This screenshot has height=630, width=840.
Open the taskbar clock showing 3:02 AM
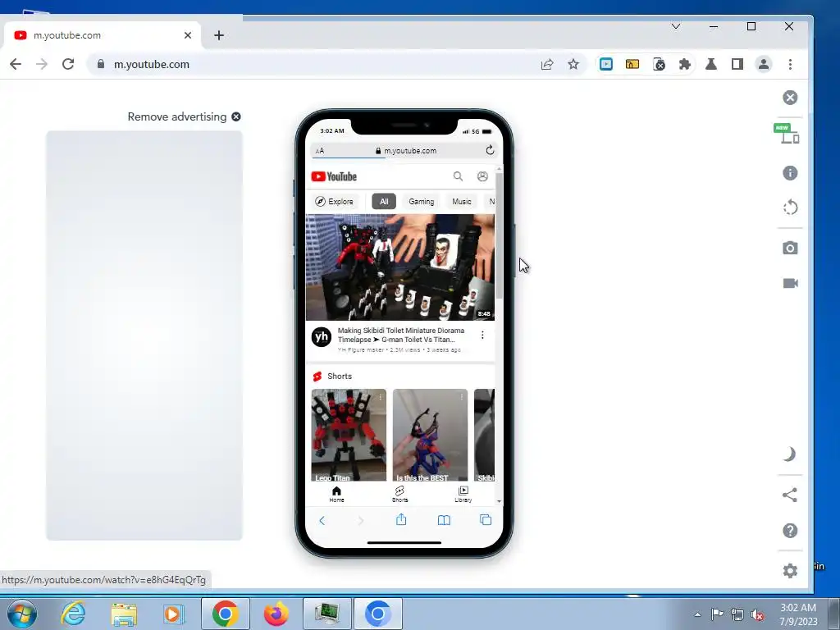798,614
